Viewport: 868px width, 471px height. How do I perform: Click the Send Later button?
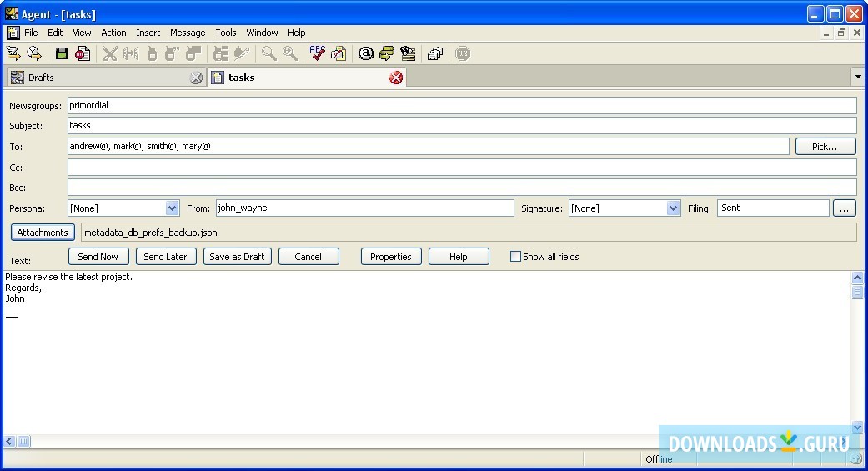(166, 256)
